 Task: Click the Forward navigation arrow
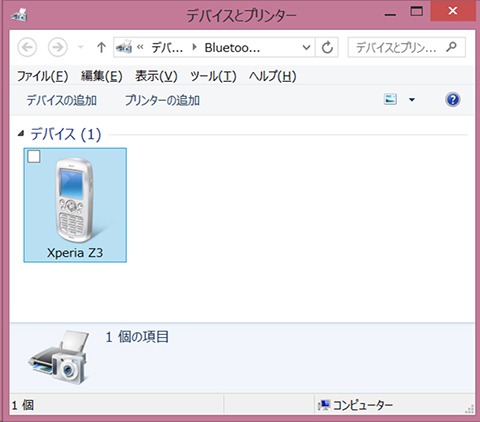pyautogui.click(x=58, y=47)
